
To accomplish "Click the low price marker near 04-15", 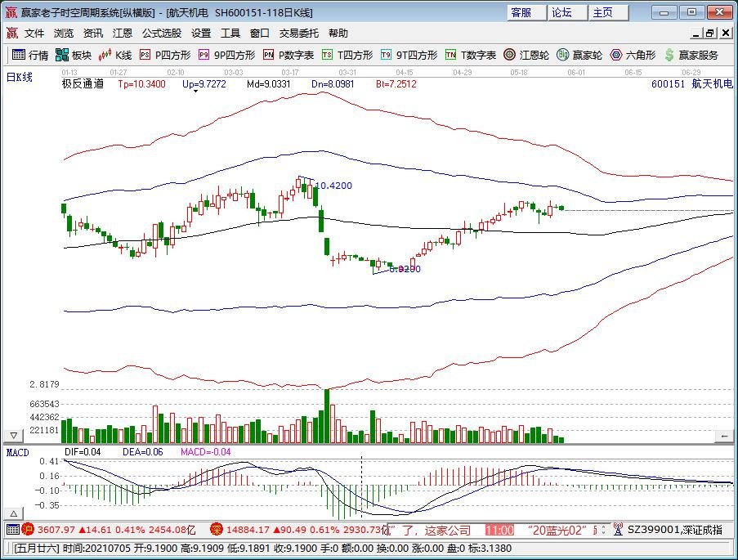I will pyautogui.click(x=405, y=269).
